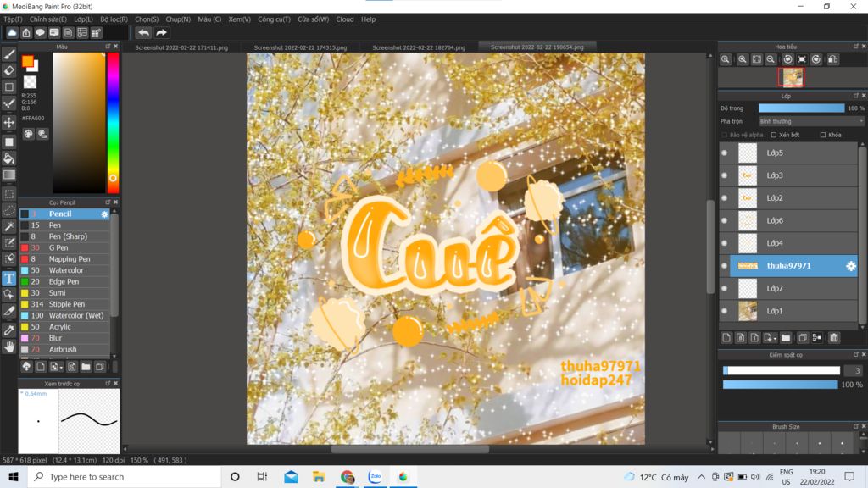Show hidden system tray icons chevron
868x488 pixels.
pyautogui.click(x=701, y=477)
